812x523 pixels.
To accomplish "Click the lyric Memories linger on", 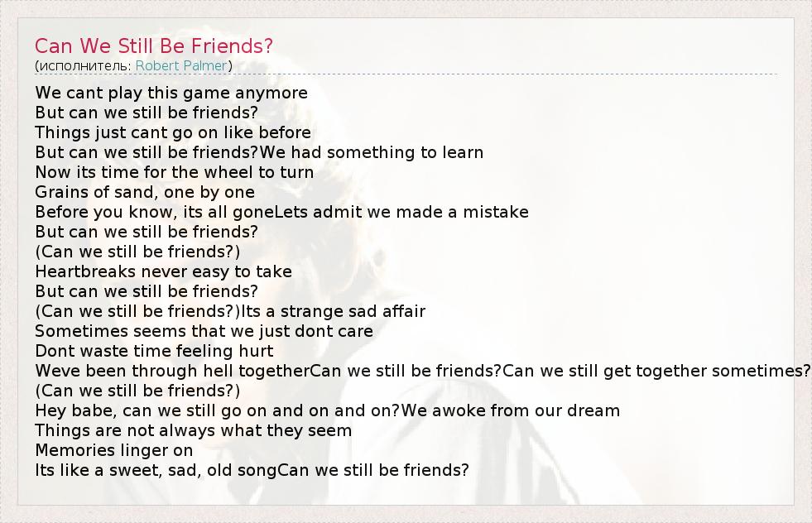I will (x=113, y=450).
